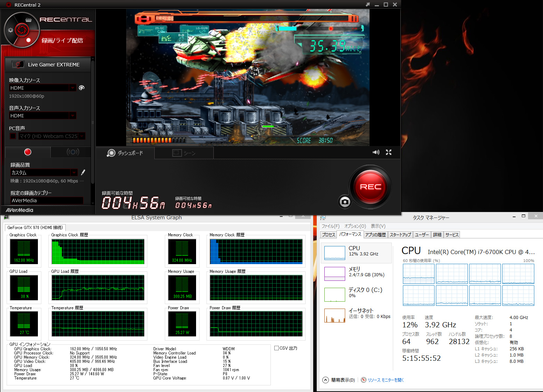Click the 1920x1080@60p resolution text
543x392 pixels.
(26, 96)
